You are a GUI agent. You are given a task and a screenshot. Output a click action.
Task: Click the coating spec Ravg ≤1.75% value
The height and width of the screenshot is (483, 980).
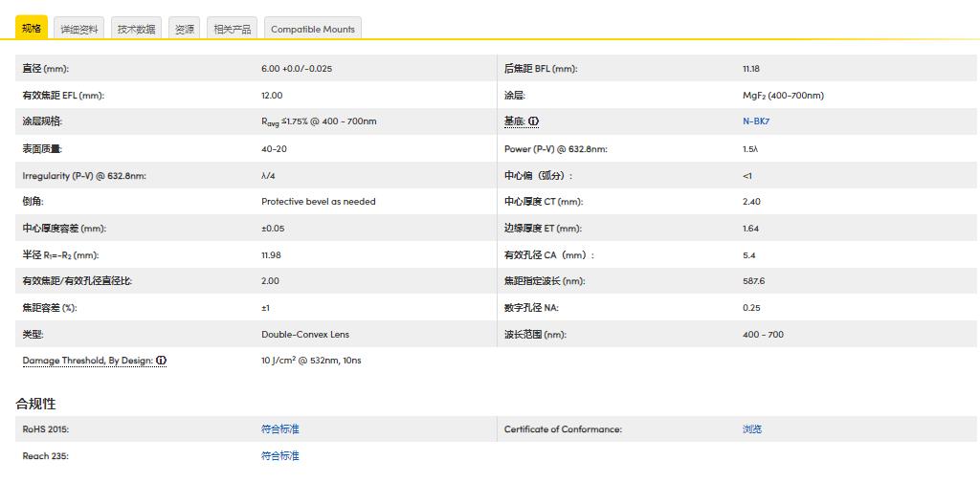click(x=319, y=121)
